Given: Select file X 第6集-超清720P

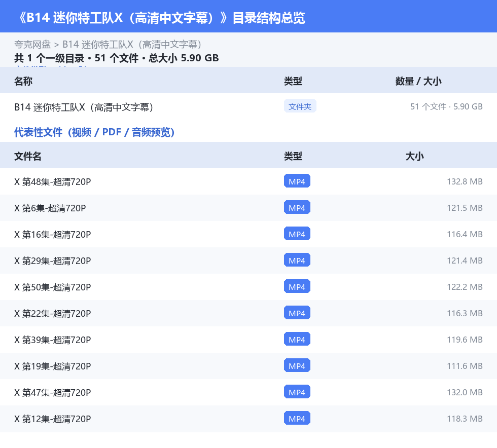Looking at the screenshot, I should 50,208.
